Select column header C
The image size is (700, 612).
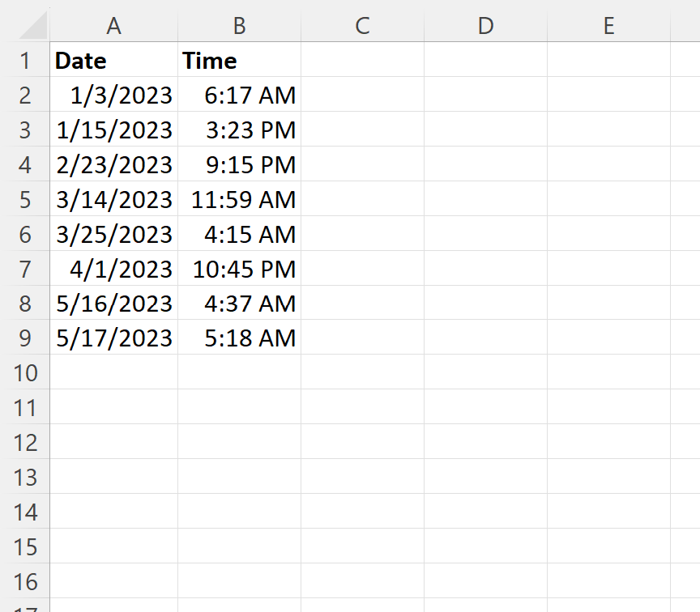362,26
